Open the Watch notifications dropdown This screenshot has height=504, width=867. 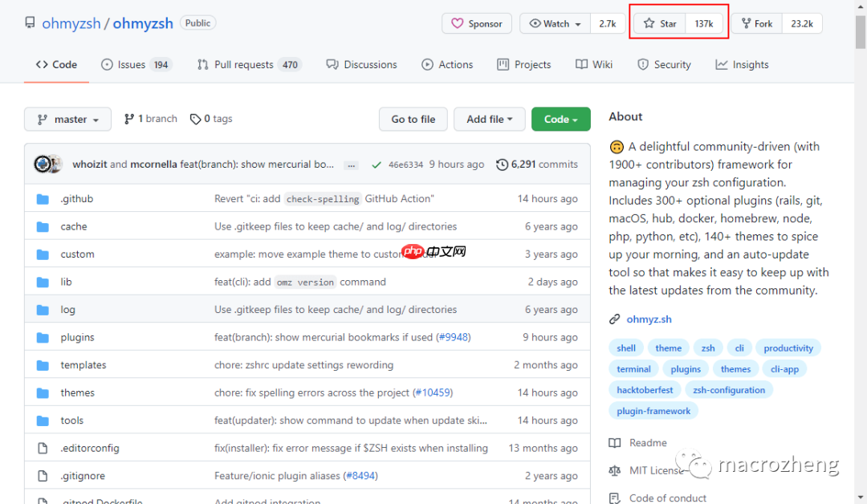coord(556,24)
